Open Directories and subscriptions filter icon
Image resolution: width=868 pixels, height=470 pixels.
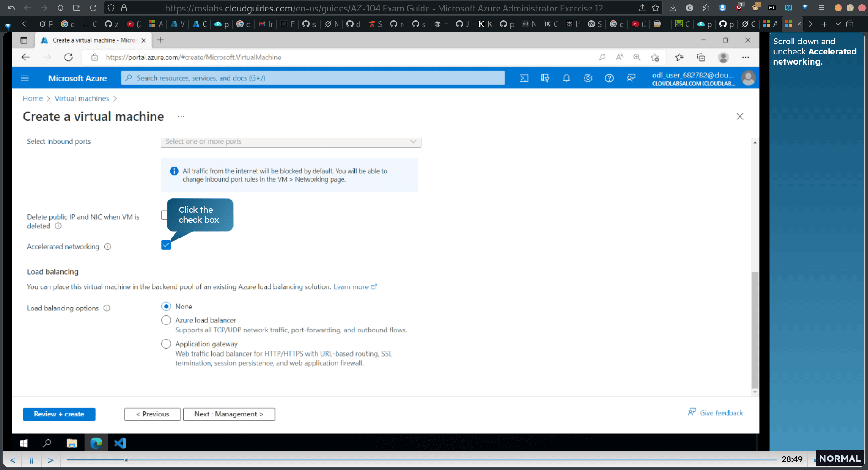tap(545, 78)
